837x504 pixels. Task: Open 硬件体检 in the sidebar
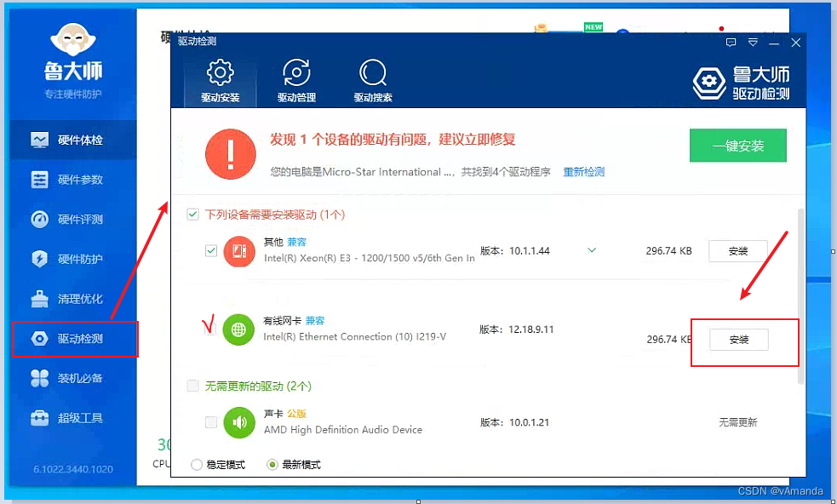click(73, 140)
